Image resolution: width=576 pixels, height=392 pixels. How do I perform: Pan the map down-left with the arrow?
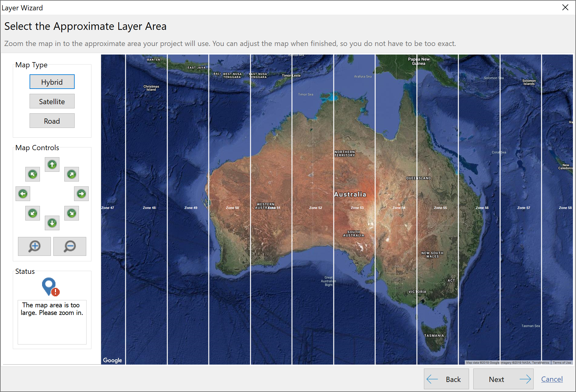(x=33, y=213)
